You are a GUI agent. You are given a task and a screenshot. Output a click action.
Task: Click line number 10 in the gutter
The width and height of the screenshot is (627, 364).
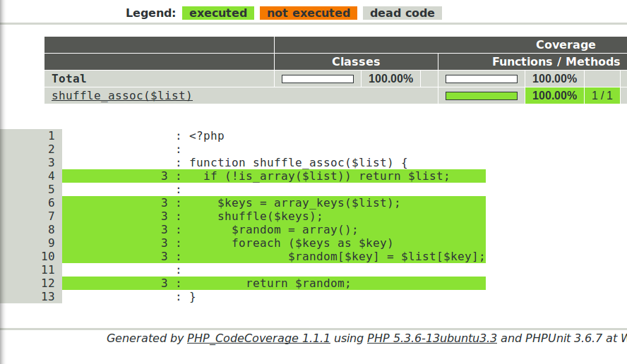[48, 257]
